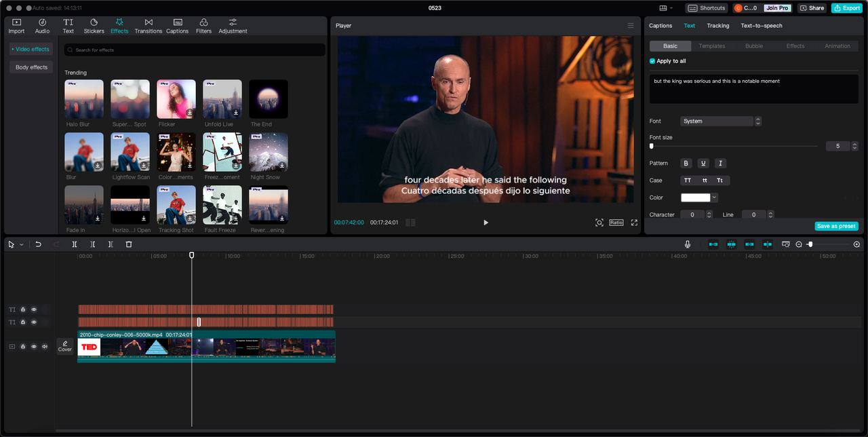
Task: Uncheck the Apply to all checkbox
Action: pyautogui.click(x=652, y=61)
